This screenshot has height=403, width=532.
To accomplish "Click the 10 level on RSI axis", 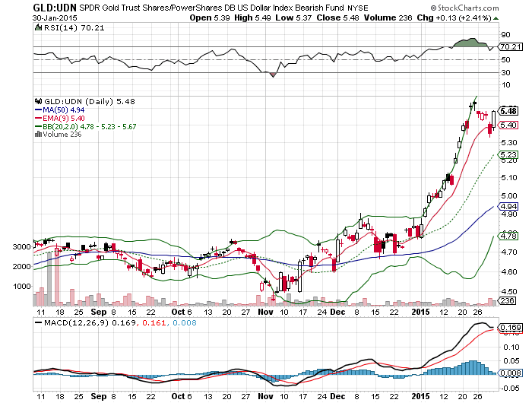I will (505, 85).
